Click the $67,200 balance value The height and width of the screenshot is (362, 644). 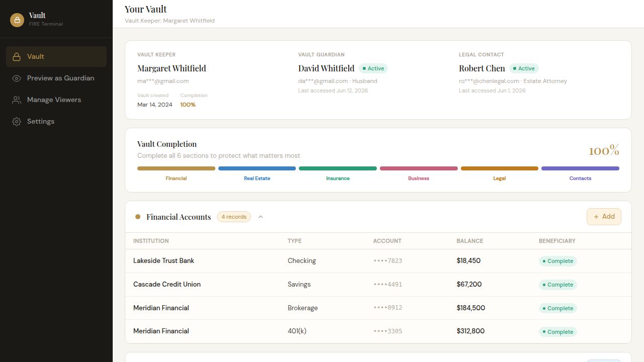pos(469,284)
